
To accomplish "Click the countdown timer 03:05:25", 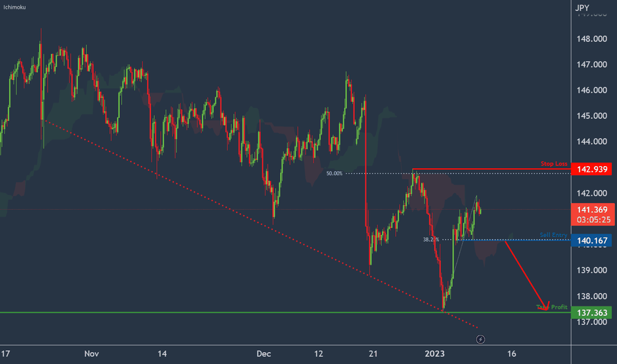I will [x=593, y=220].
